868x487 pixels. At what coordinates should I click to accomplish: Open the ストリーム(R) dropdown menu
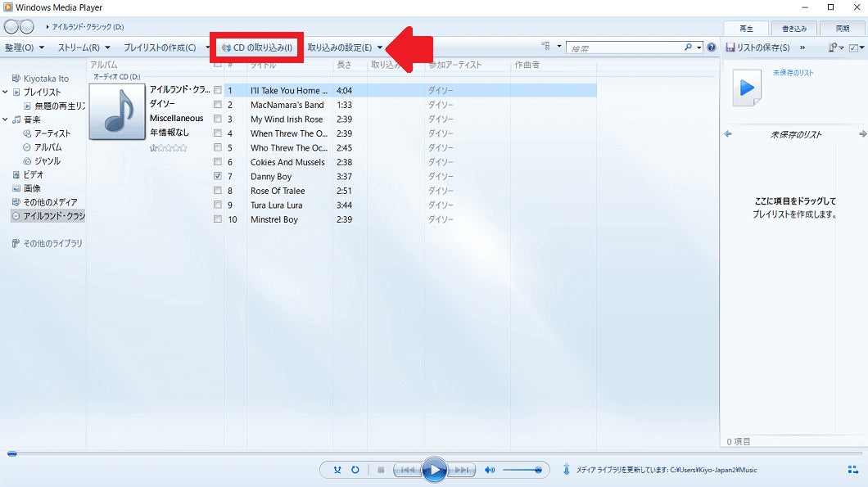coord(84,47)
